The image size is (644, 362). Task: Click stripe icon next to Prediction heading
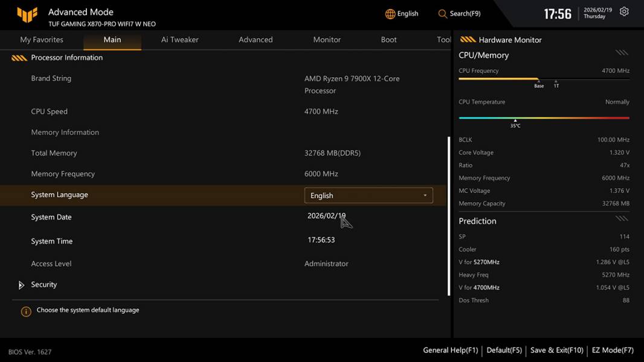click(x=622, y=218)
